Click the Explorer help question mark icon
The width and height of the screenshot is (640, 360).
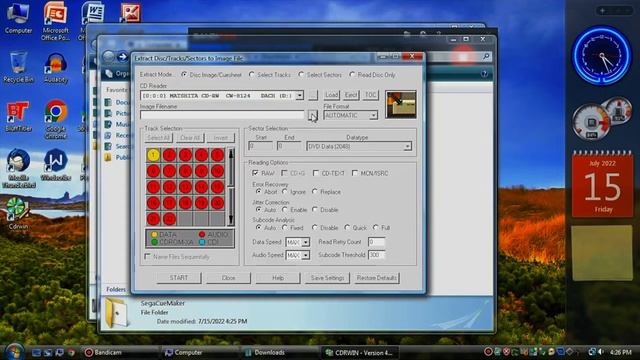pos(484,74)
